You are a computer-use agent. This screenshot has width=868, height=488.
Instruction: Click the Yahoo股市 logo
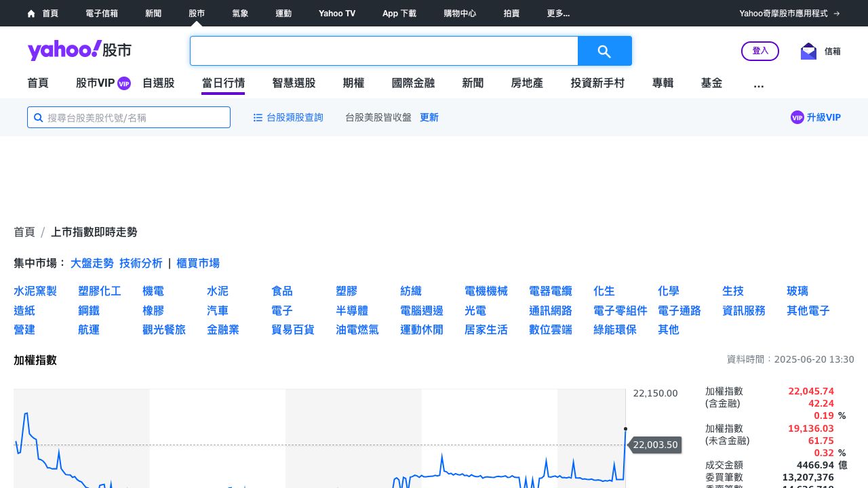[79, 50]
